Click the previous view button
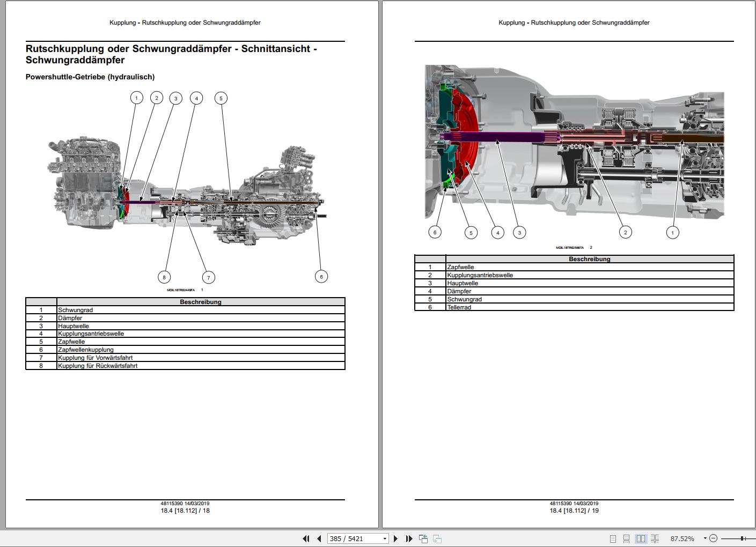Viewport: 756px width, 547px height. (x=423, y=538)
